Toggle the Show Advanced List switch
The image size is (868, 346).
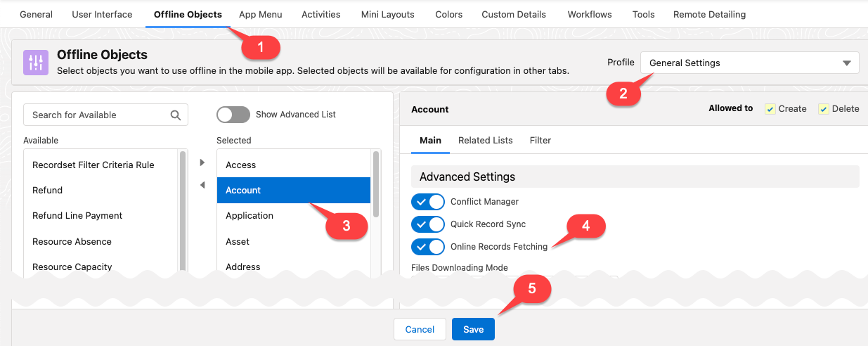click(233, 115)
